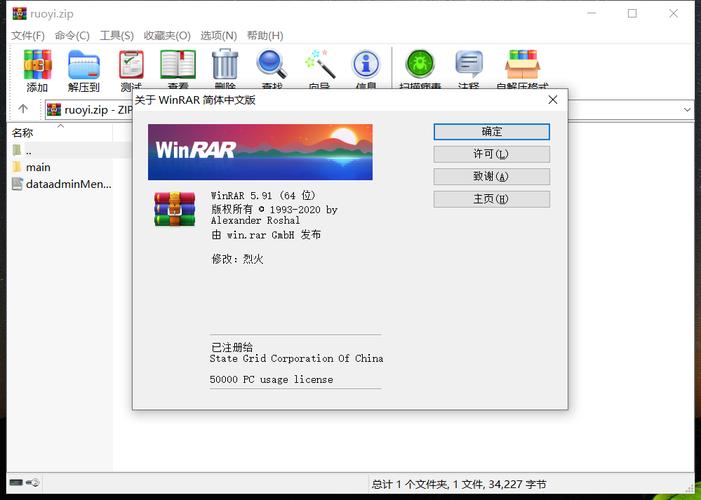Click "State Grid Corporation Of China" text

[296, 359]
